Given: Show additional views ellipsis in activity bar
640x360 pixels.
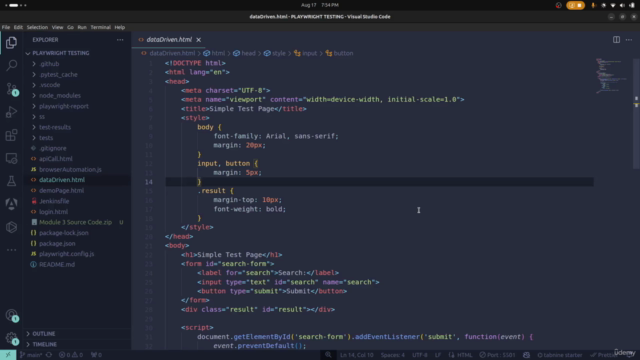Looking at the screenshot, I should coord(11,250).
